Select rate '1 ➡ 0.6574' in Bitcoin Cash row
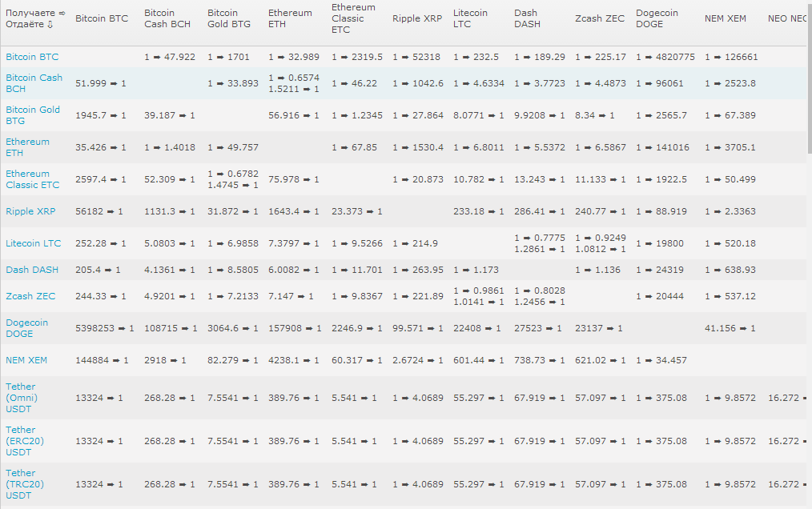 tap(294, 78)
